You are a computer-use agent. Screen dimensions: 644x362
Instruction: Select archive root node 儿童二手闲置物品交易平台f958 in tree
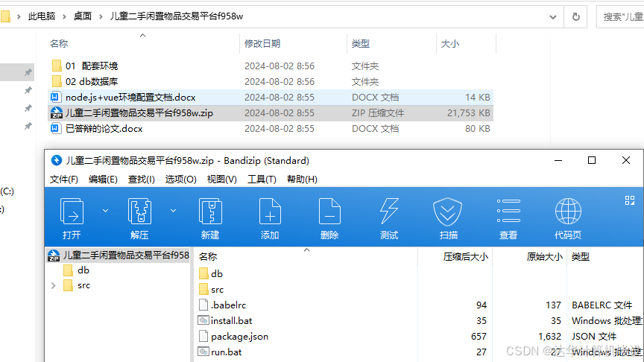(x=119, y=255)
